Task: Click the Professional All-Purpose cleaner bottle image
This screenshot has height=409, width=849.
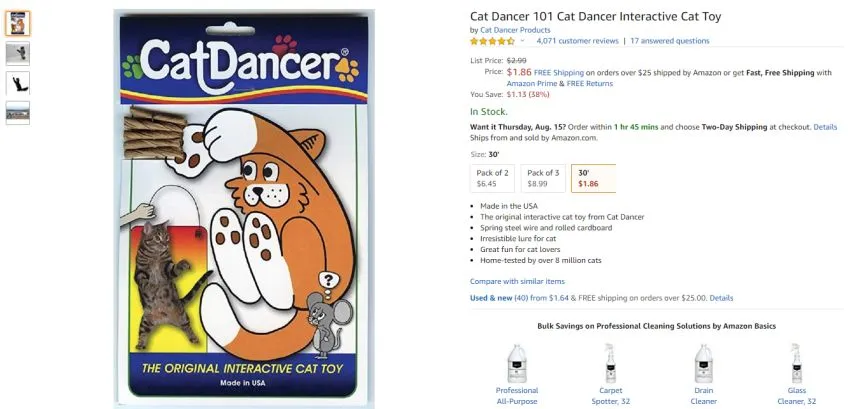Action: click(x=517, y=363)
